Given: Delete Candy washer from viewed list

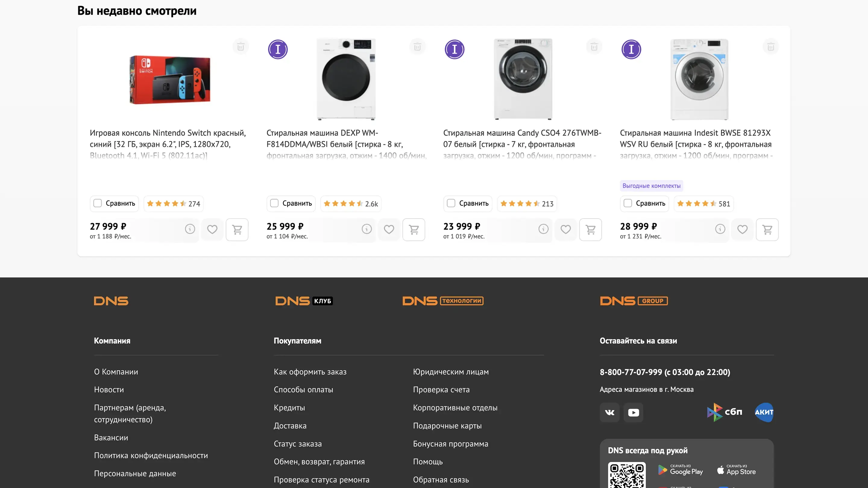Looking at the screenshot, I should click(594, 47).
